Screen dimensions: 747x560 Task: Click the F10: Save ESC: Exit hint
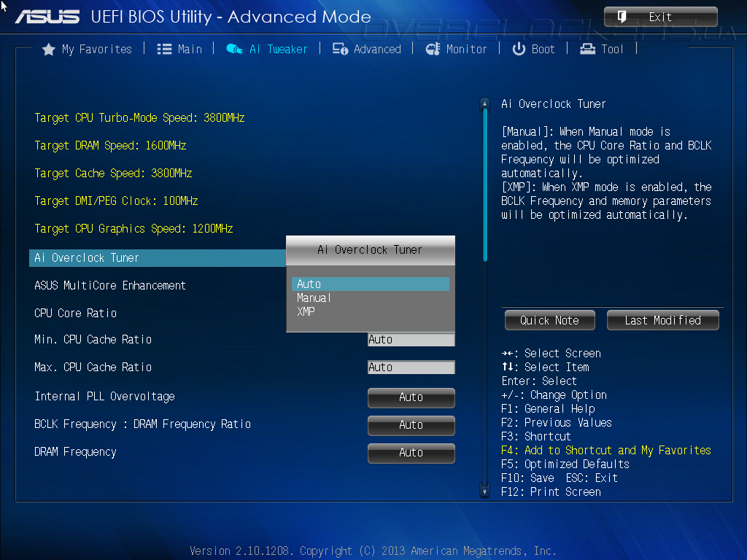tap(560, 478)
